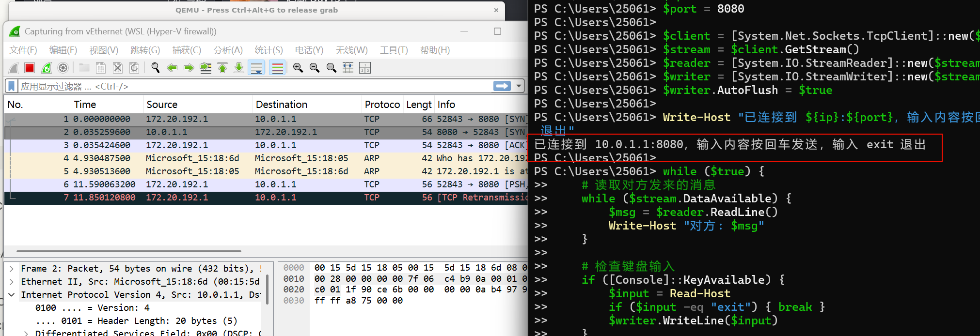
Task: Collapse Internet Protocol Version 4 section
Action: 12,295
